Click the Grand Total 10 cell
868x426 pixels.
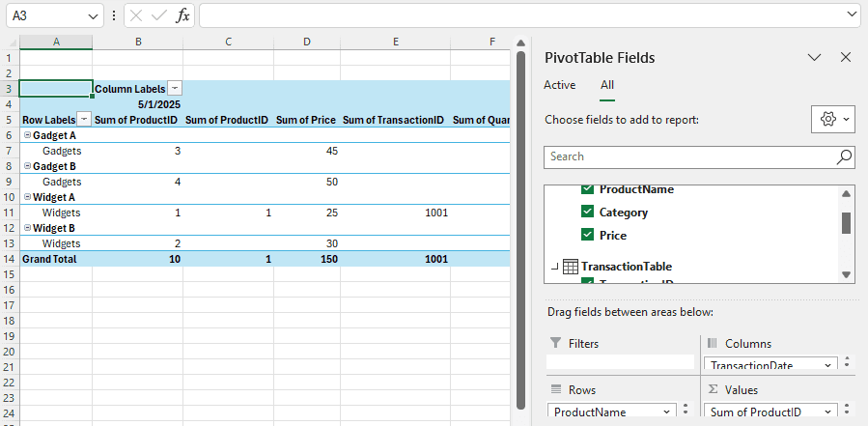[x=138, y=259]
